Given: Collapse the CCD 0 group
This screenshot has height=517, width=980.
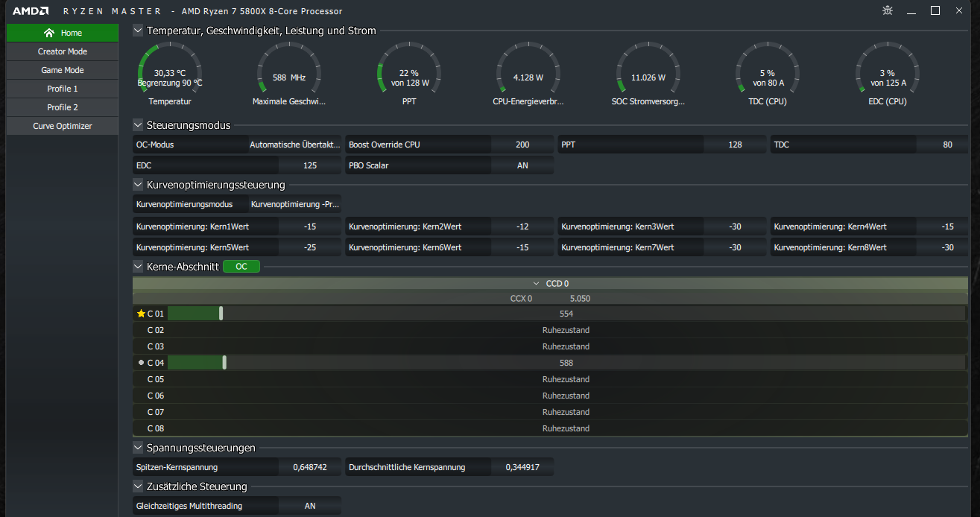Looking at the screenshot, I should coord(537,284).
